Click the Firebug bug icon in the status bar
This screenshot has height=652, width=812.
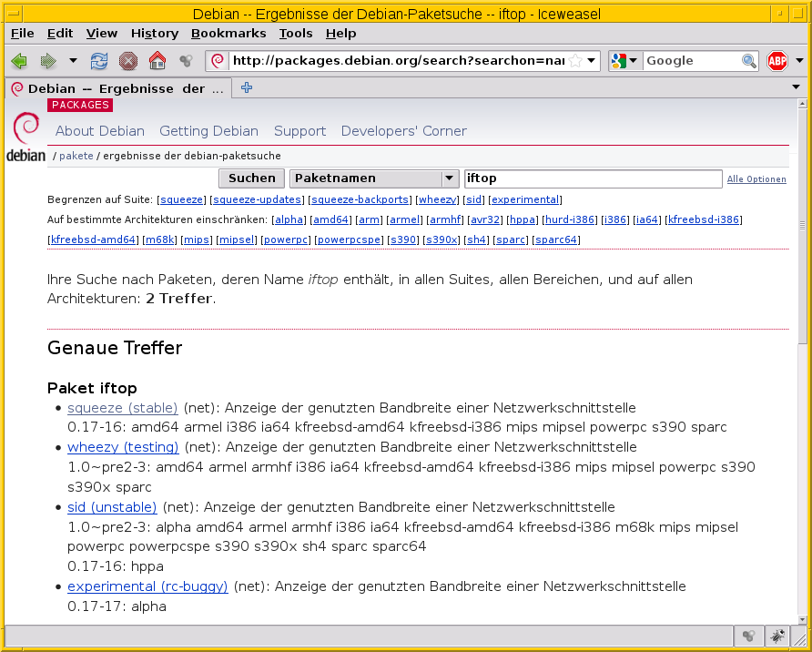pyautogui.click(x=776, y=636)
